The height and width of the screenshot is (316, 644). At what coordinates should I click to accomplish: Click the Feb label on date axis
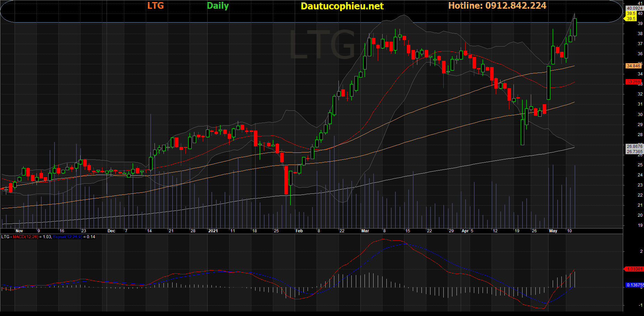[x=299, y=231]
